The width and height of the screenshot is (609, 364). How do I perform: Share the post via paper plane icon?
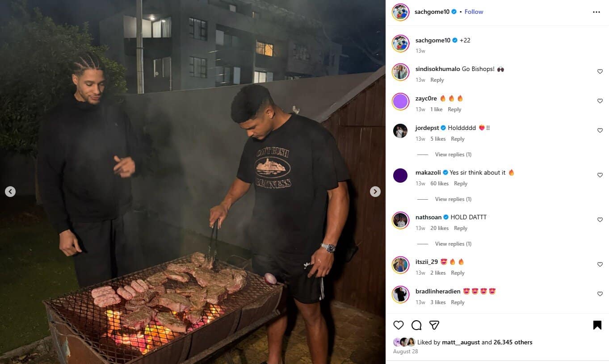point(434,325)
